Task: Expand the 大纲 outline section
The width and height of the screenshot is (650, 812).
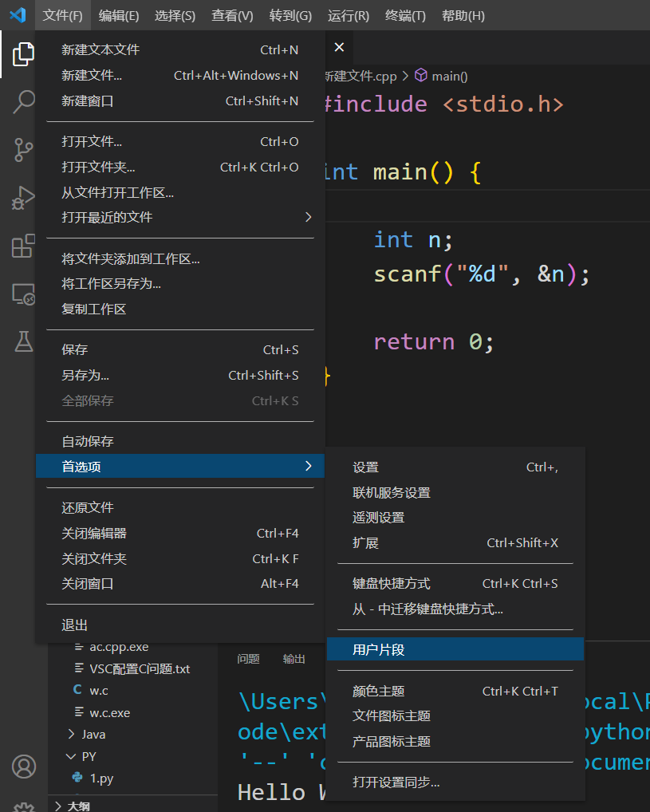Action: click(x=78, y=806)
